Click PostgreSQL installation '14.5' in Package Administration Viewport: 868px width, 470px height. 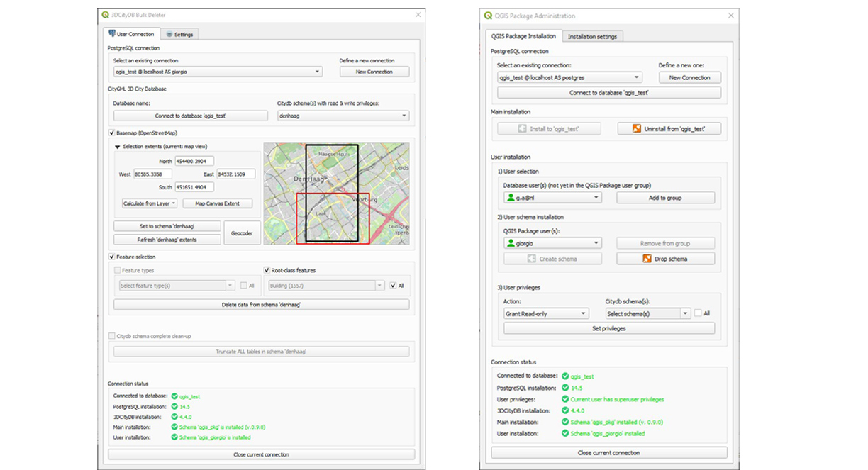tap(577, 388)
